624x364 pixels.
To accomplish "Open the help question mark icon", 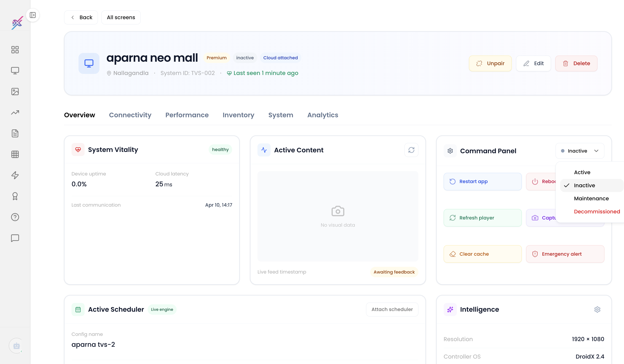I will pyautogui.click(x=15, y=217).
